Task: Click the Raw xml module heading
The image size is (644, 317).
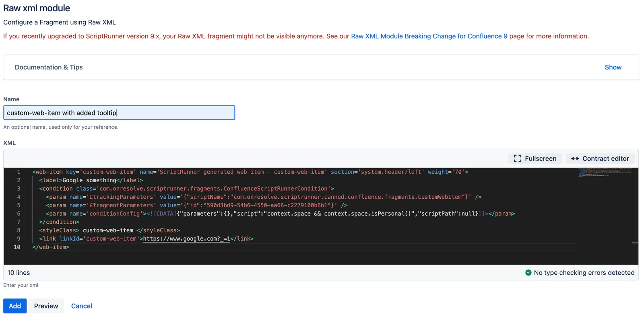Action: click(37, 8)
